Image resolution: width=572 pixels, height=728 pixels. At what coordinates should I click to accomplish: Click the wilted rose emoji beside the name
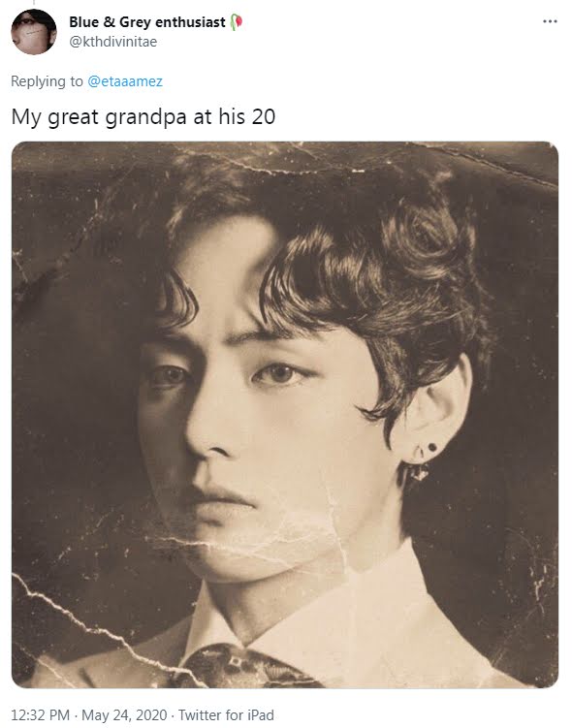pos(237,22)
